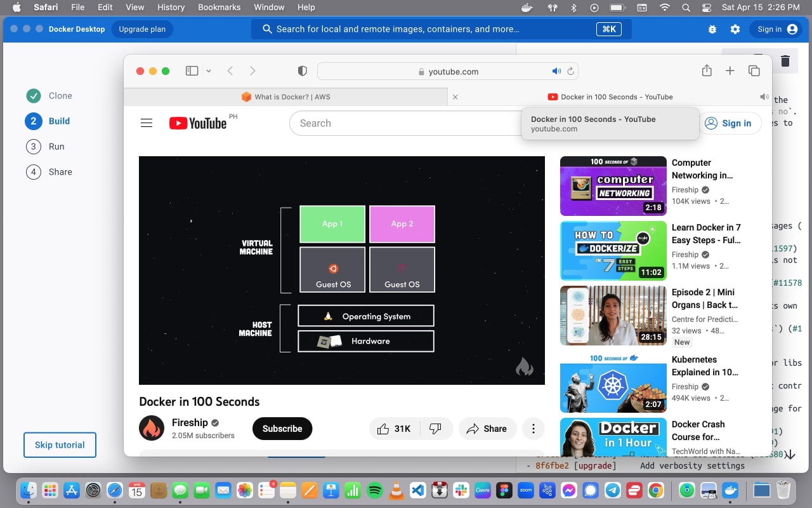The image size is (812, 508).
Task: Open Bluetooth menu bar icon
Action: (x=573, y=8)
